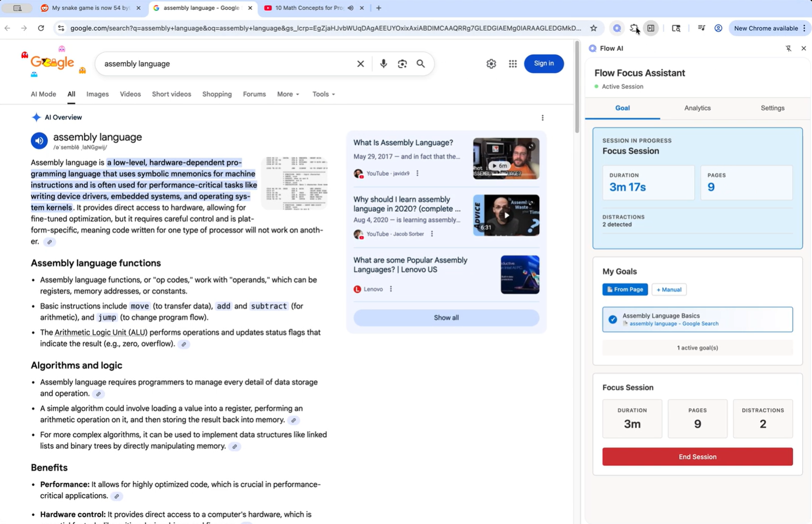Open the Shopping filter
The height and width of the screenshot is (524, 812).
coord(217,94)
